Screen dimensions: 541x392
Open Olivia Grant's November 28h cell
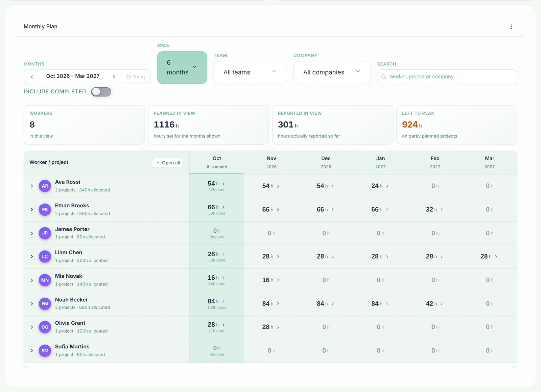click(271, 327)
